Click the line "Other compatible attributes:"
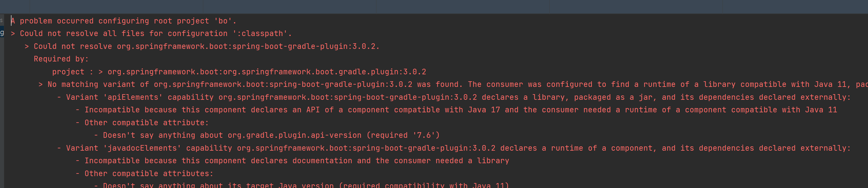The height and width of the screenshot is (188, 868). (149, 174)
